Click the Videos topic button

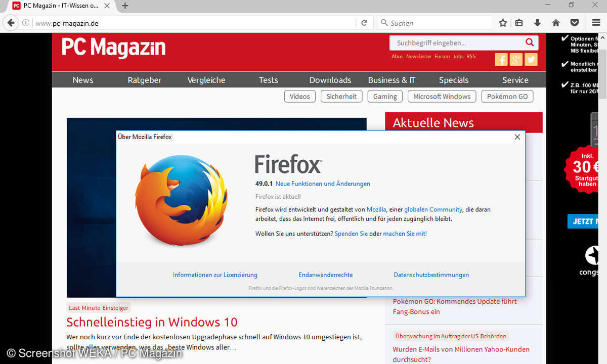point(300,97)
